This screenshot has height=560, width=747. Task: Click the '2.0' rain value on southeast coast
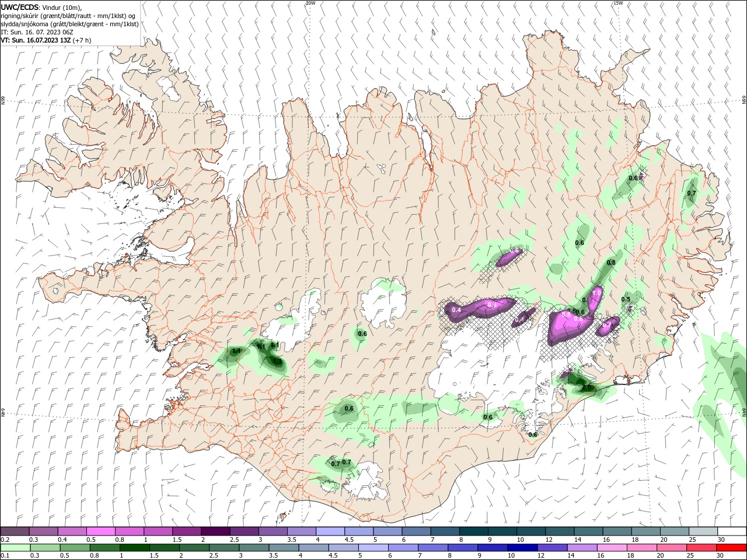click(587, 387)
